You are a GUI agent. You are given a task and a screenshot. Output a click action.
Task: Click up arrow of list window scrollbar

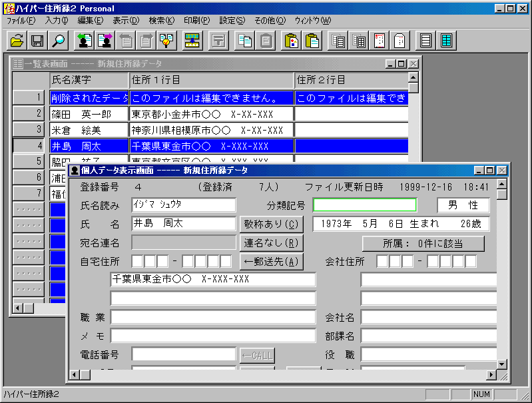point(413,78)
